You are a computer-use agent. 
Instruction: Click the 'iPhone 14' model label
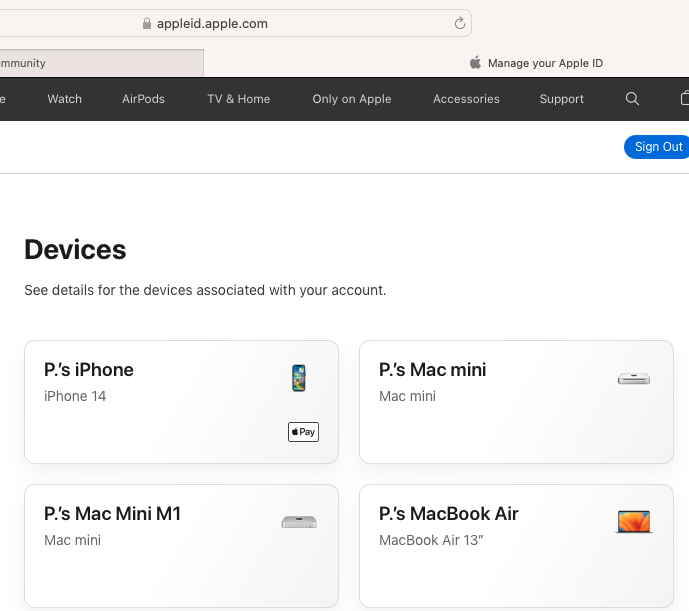point(75,396)
